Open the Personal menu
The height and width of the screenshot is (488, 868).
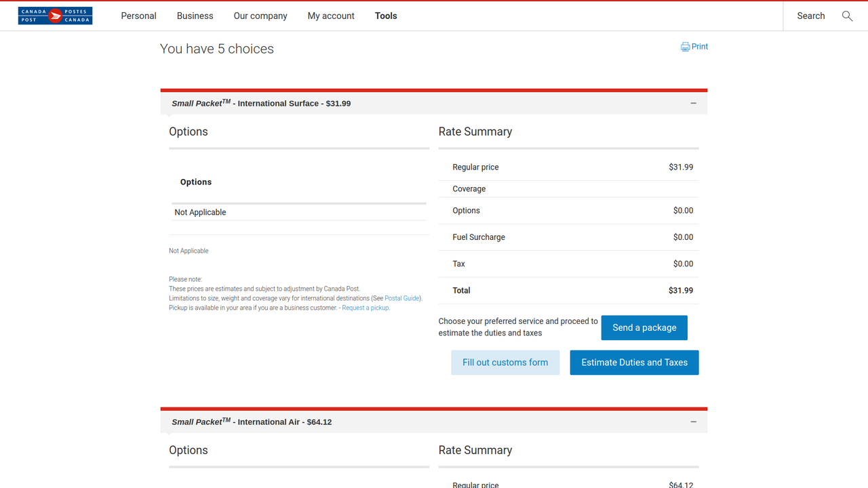[138, 16]
